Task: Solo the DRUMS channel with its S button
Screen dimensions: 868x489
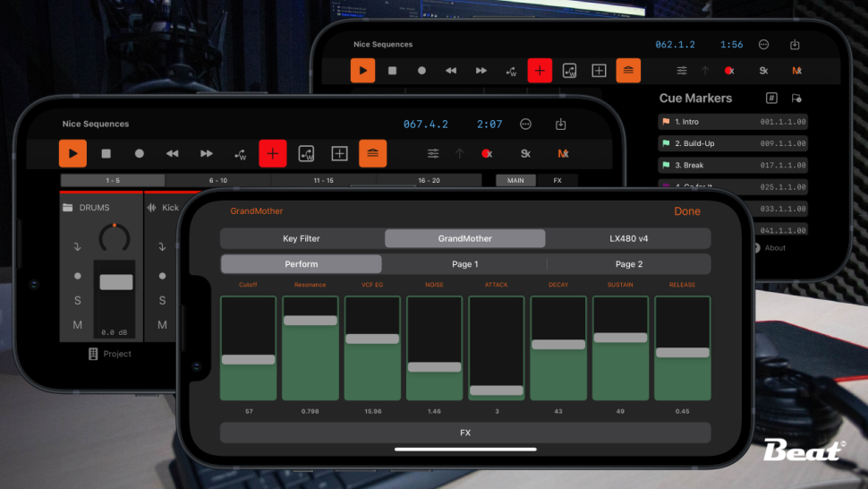Action: (x=78, y=301)
